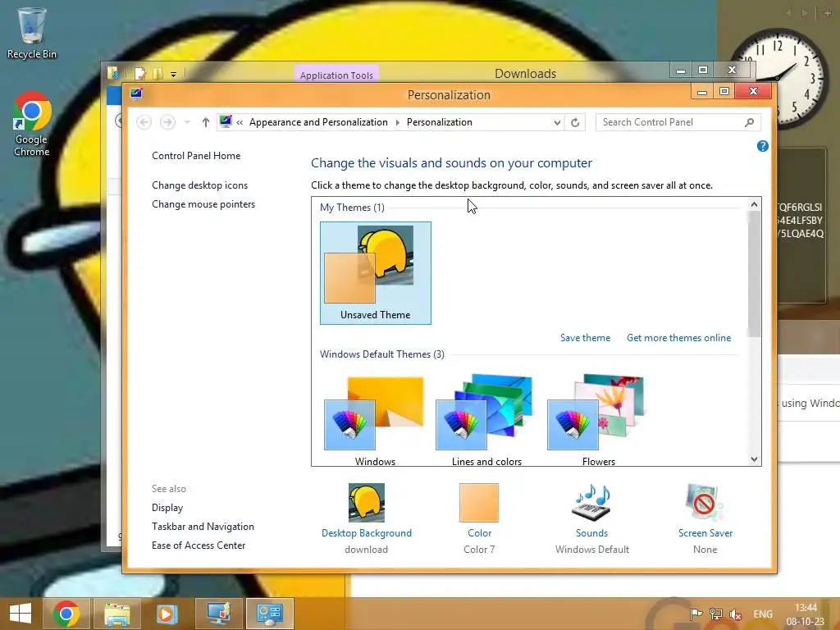Image resolution: width=840 pixels, height=630 pixels.
Task: Refresh the Personalization address bar
Action: 575,123
